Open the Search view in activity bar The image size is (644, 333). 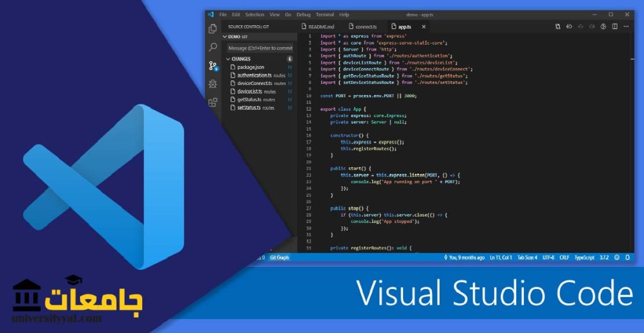[x=213, y=47]
